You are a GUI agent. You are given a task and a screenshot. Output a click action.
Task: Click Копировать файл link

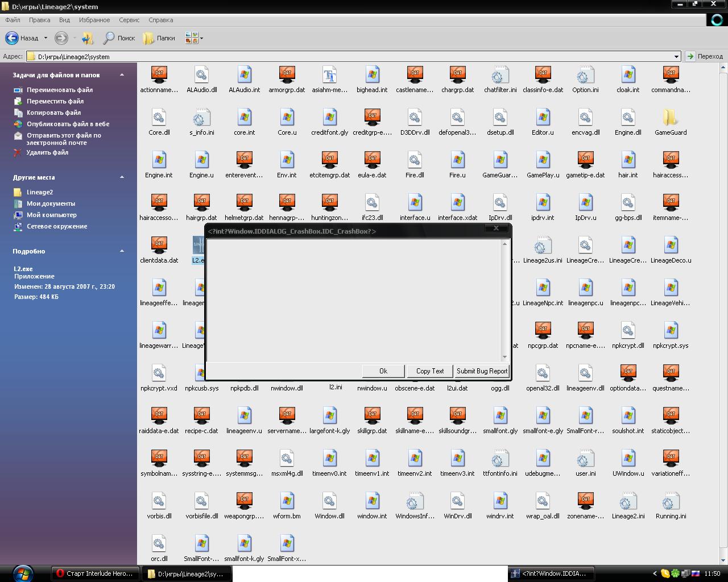pos(53,113)
